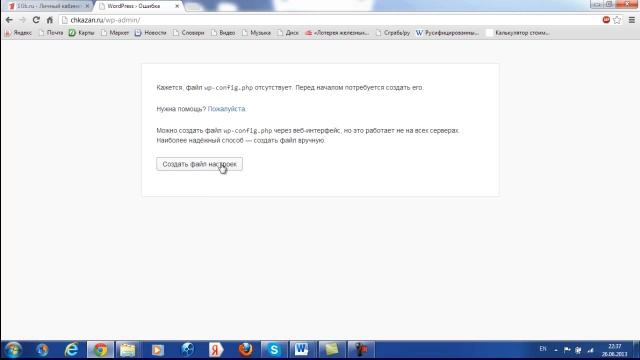This screenshot has height=360, width=640.
Task: Open the Музыка bookmark
Action: (256, 33)
